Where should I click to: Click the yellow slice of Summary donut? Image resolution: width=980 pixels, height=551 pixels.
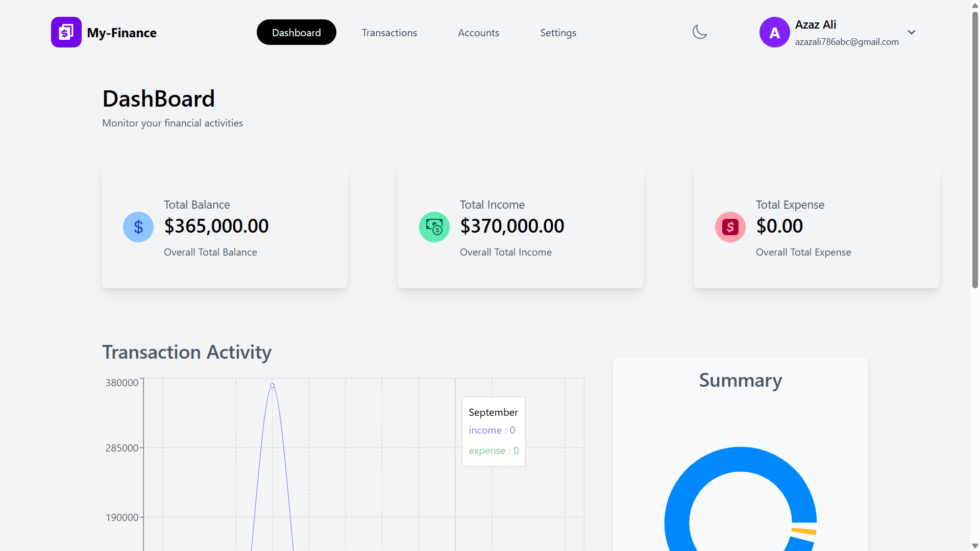(x=804, y=532)
